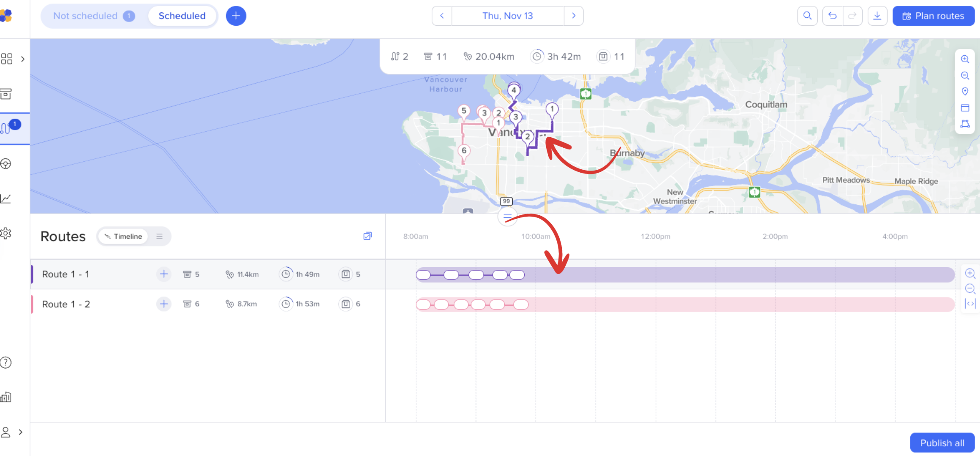Image resolution: width=980 pixels, height=456 pixels.
Task: Open the Thu, Nov 13 date picker
Action: pyautogui.click(x=507, y=16)
